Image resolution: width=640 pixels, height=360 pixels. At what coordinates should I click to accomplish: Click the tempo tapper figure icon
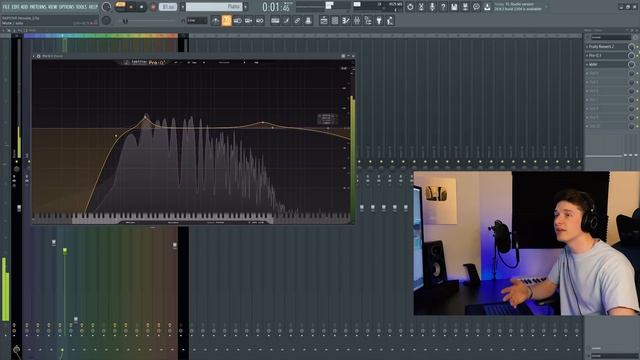(x=390, y=20)
